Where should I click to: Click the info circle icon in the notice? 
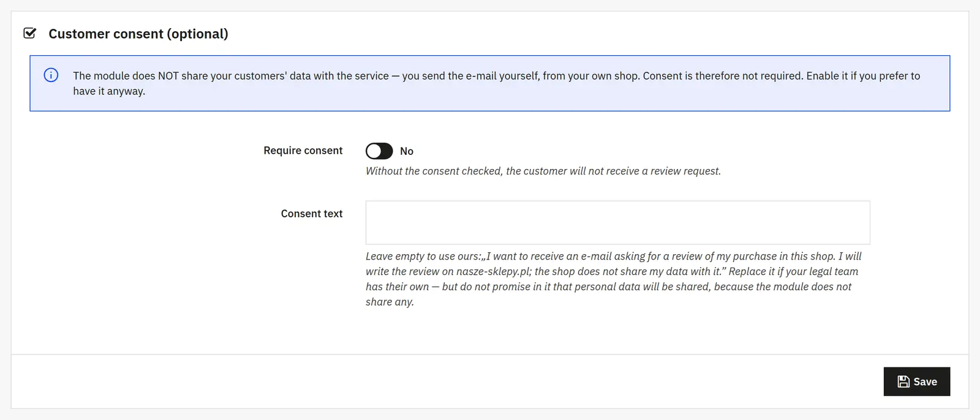(x=51, y=75)
